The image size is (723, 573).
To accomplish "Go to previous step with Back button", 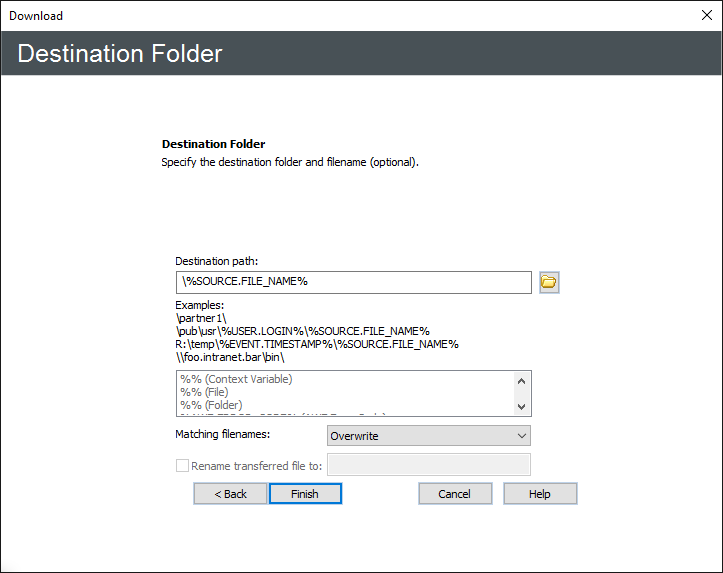I will pos(230,494).
